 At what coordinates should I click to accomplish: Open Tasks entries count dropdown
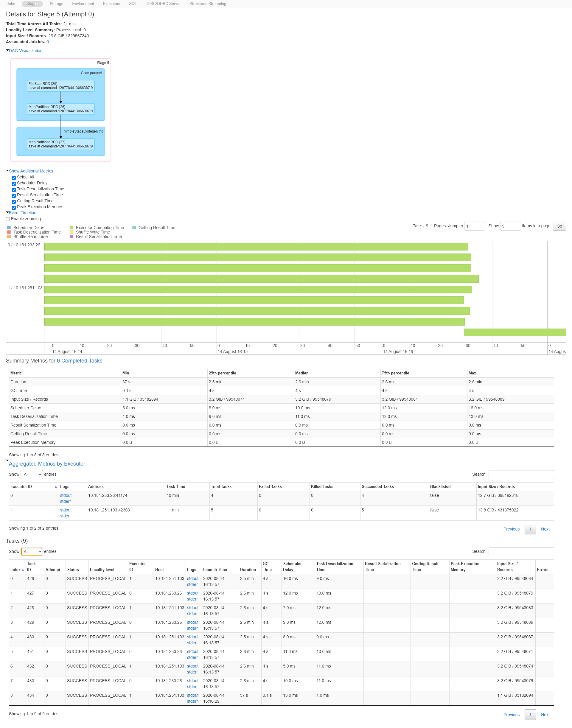pos(32,552)
